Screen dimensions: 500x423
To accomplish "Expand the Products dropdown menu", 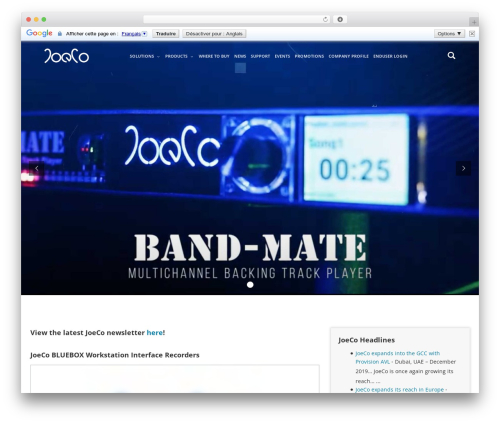I will click(179, 56).
